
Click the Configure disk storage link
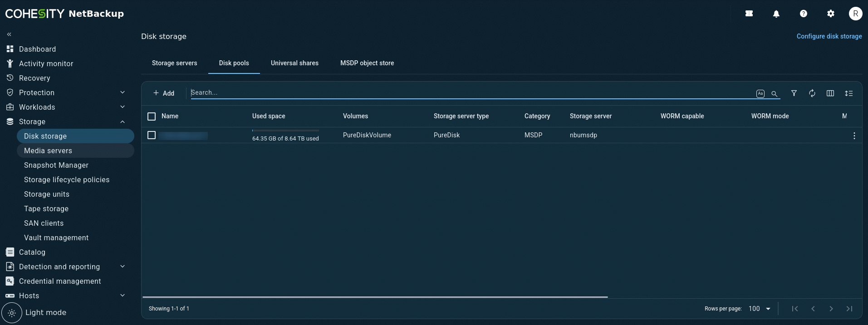click(x=829, y=36)
